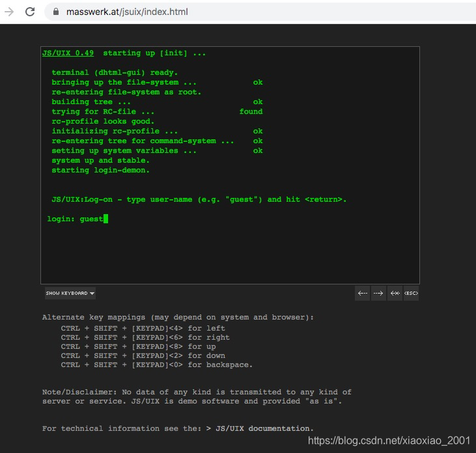Click 'JS/UIX:Log-on' instruction line
The width and height of the screenshot is (476, 453).
click(199, 200)
